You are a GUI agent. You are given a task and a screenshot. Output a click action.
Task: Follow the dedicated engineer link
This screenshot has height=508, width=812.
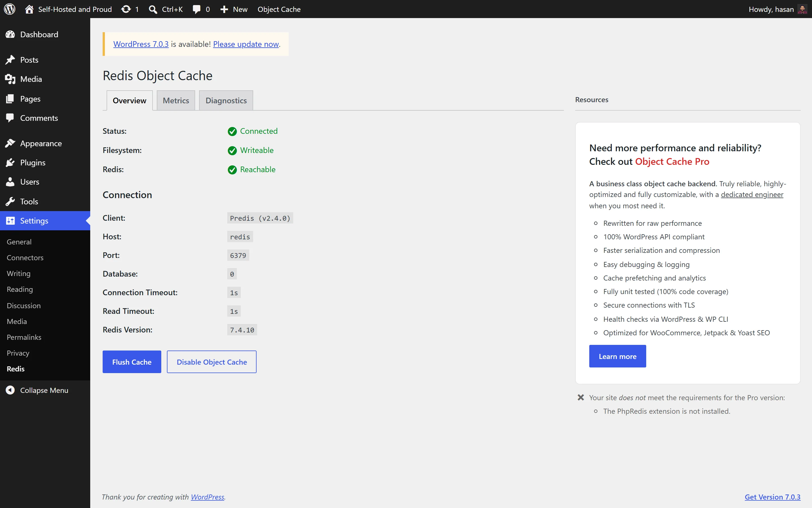pyautogui.click(x=752, y=194)
